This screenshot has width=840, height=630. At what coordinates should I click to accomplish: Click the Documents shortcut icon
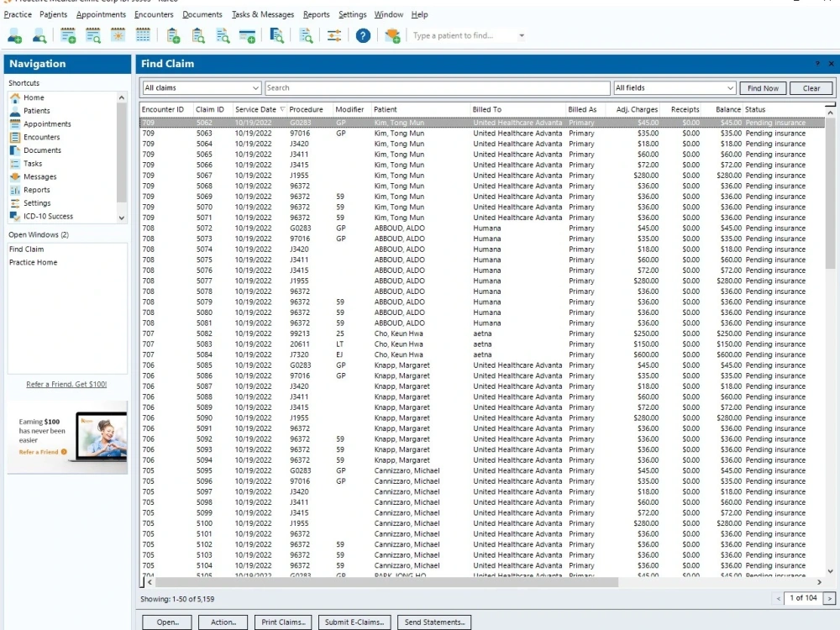15,150
